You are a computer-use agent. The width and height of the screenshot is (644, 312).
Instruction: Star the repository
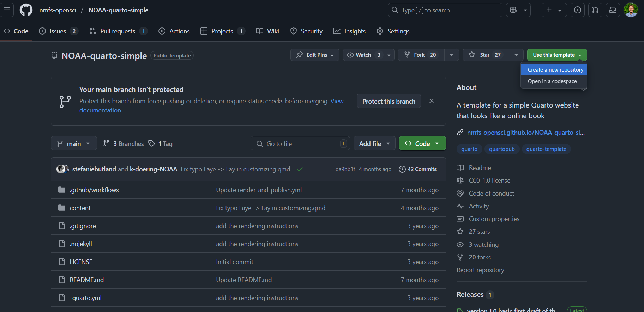click(486, 55)
